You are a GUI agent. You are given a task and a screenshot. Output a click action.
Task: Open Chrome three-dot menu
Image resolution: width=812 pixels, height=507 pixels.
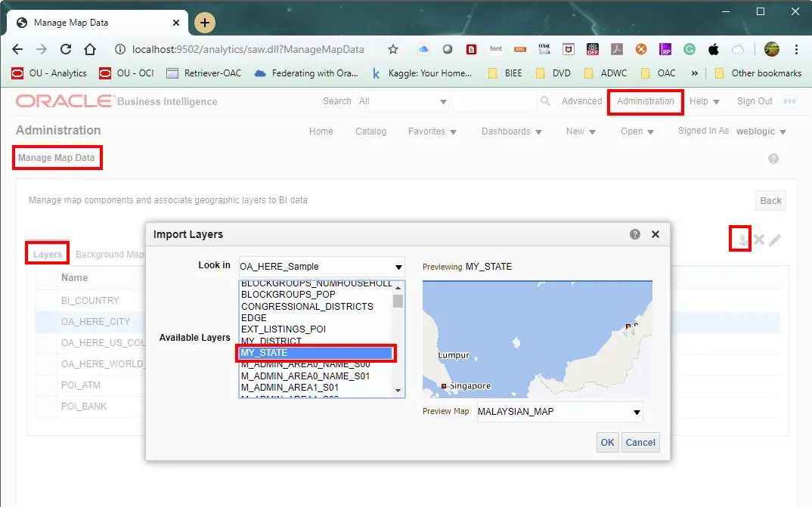(796, 49)
